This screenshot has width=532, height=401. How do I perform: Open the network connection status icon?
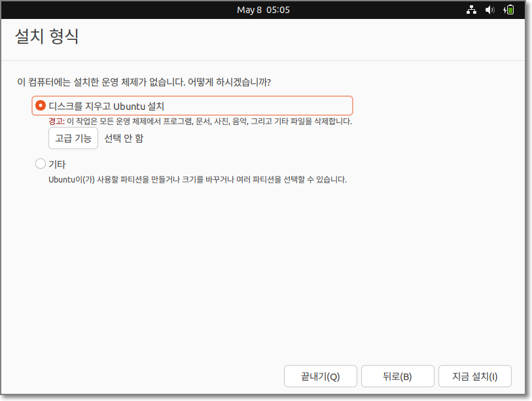click(x=471, y=10)
